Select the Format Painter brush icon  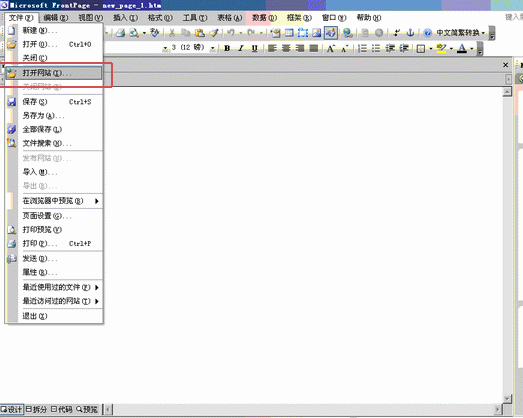[x=214, y=33]
